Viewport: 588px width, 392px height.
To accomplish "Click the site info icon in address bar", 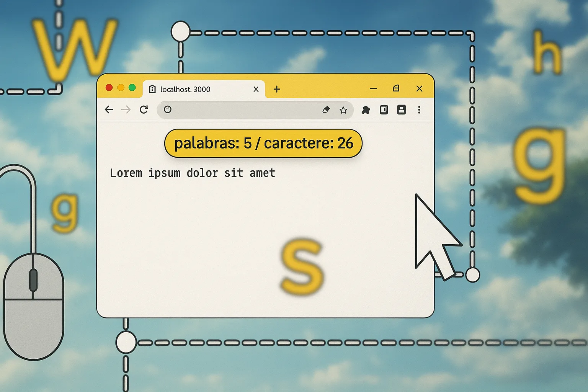I will (x=168, y=109).
